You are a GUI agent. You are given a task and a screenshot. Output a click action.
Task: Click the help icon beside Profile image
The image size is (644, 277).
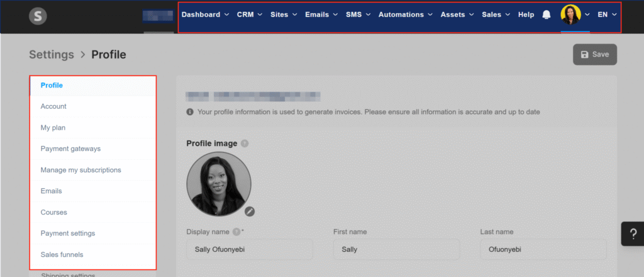(x=245, y=144)
